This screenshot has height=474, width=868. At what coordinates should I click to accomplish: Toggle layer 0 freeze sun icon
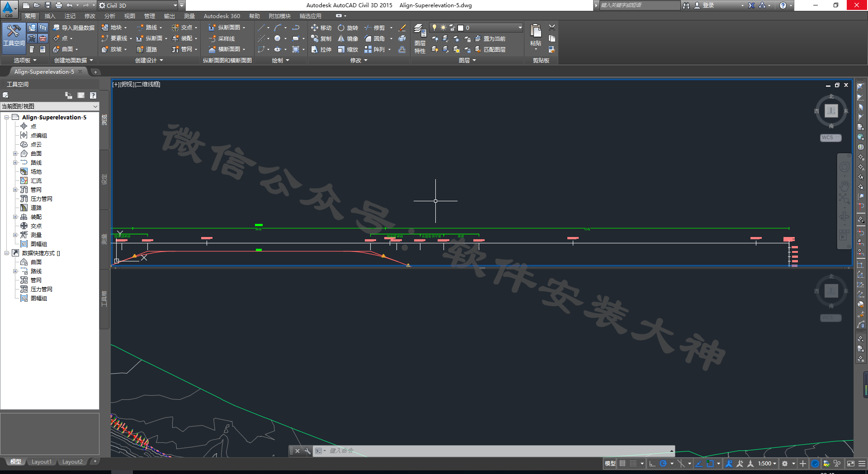[x=443, y=28]
